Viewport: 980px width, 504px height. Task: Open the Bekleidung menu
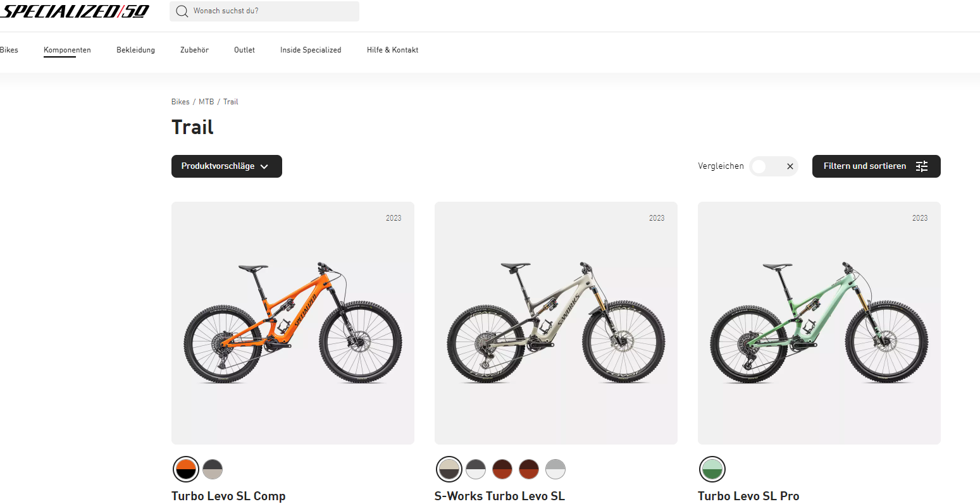tap(135, 50)
